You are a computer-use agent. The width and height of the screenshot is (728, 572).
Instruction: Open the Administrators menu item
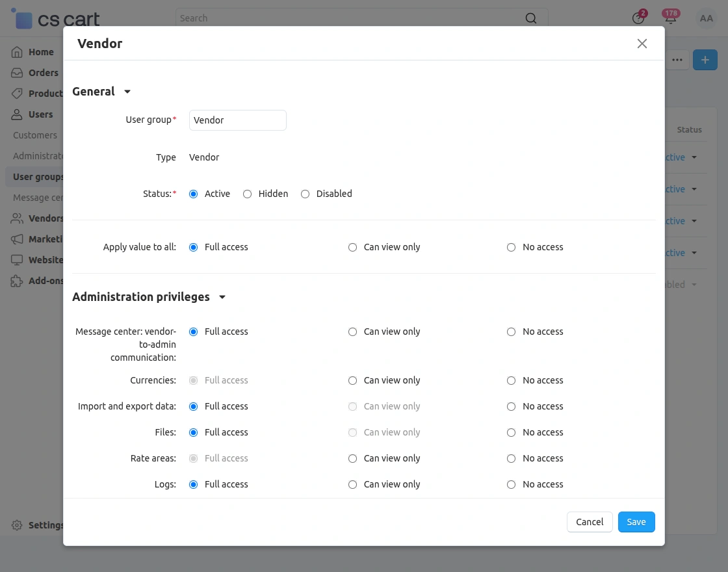(39, 156)
